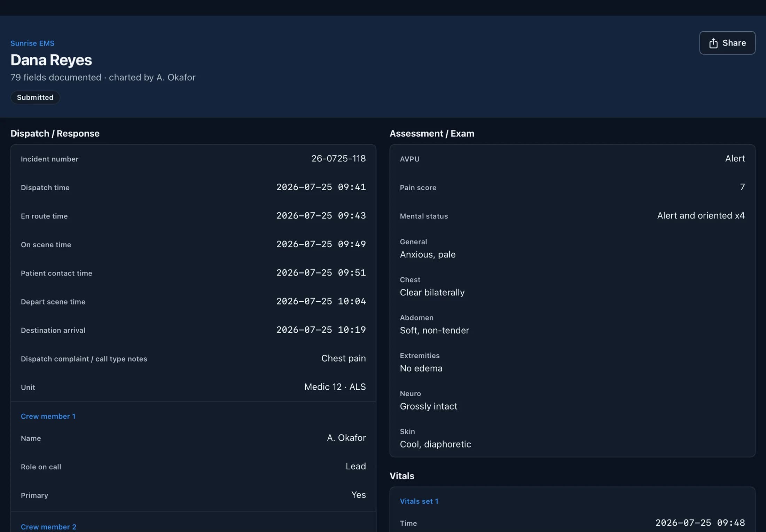Select depart scene time value 10:04
The height and width of the screenshot is (532, 766).
[321, 301]
